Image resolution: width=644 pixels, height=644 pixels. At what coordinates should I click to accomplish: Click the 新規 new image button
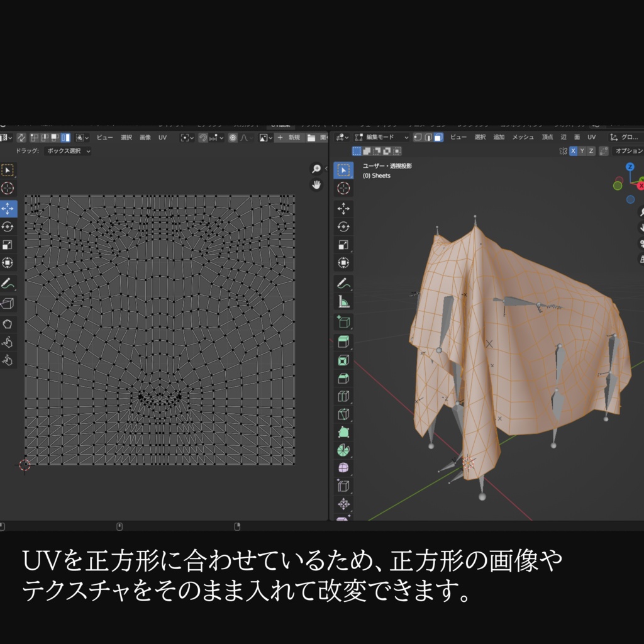pos(289,138)
